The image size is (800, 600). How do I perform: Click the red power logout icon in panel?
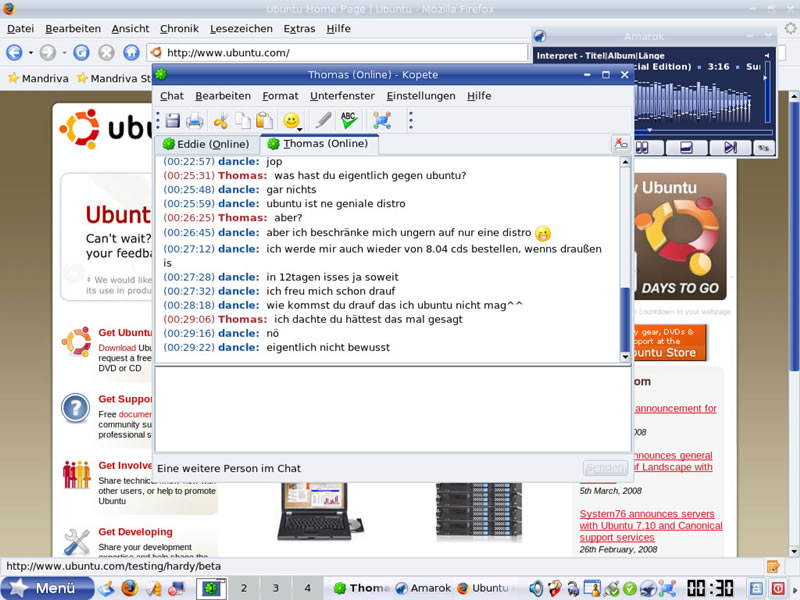pyautogui.click(x=778, y=588)
